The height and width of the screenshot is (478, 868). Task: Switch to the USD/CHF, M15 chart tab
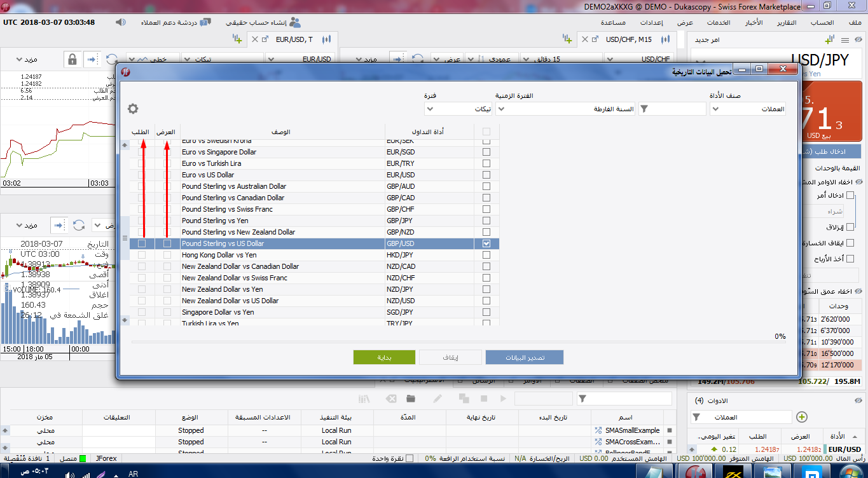tap(628, 39)
